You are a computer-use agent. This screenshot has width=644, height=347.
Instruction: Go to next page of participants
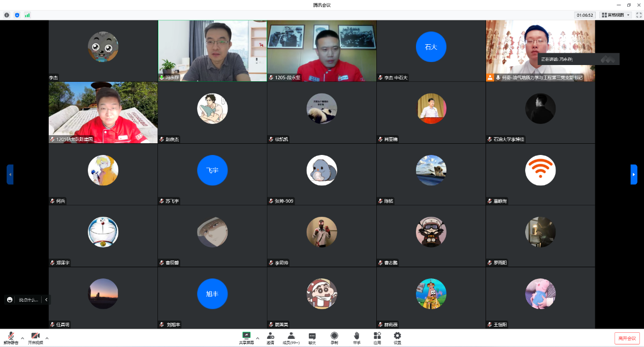point(633,174)
